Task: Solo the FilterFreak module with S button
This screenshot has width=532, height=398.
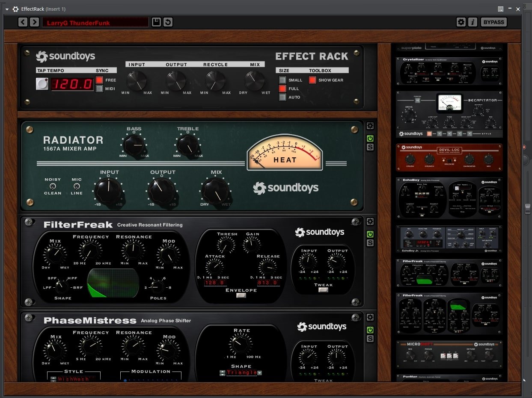Action: coord(370,243)
